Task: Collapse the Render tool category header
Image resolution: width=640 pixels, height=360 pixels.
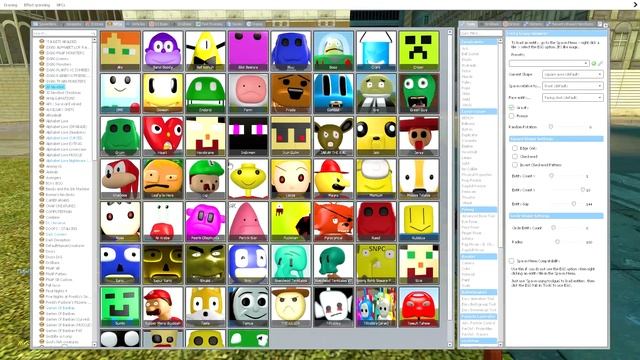Action: pyautogui.click(x=478, y=256)
